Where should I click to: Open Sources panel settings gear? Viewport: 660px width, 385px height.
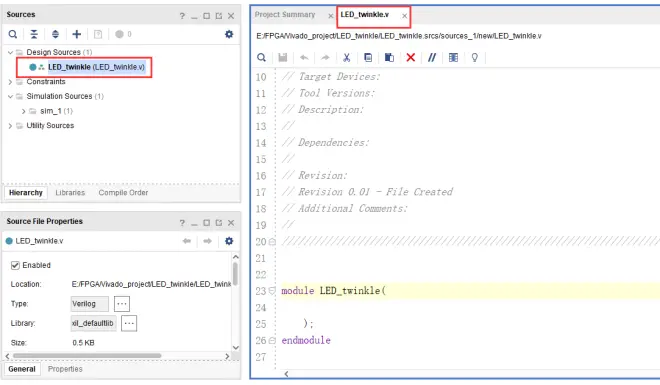(229, 34)
